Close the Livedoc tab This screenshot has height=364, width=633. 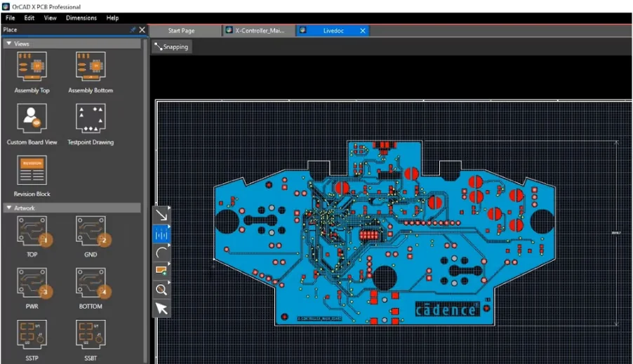tap(363, 31)
